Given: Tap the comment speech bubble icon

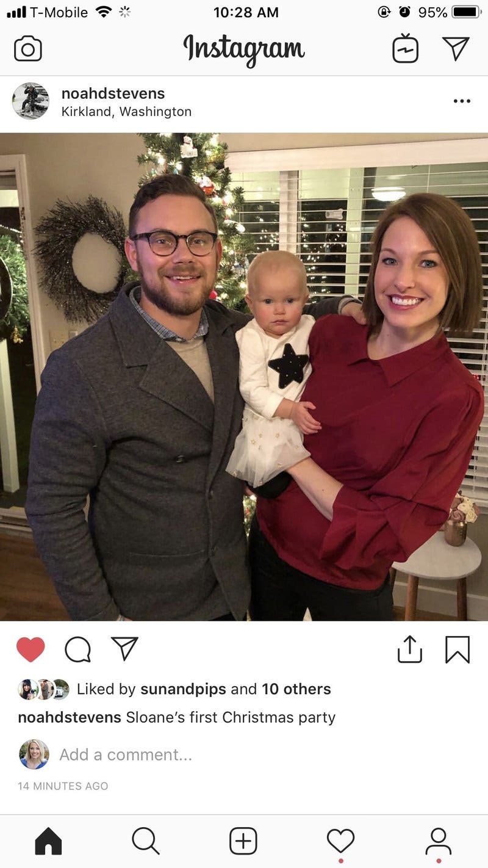Looking at the screenshot, I should [77, 649].
